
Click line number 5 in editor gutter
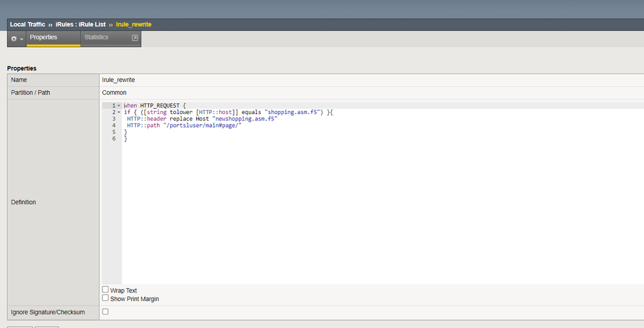[113, 132]
